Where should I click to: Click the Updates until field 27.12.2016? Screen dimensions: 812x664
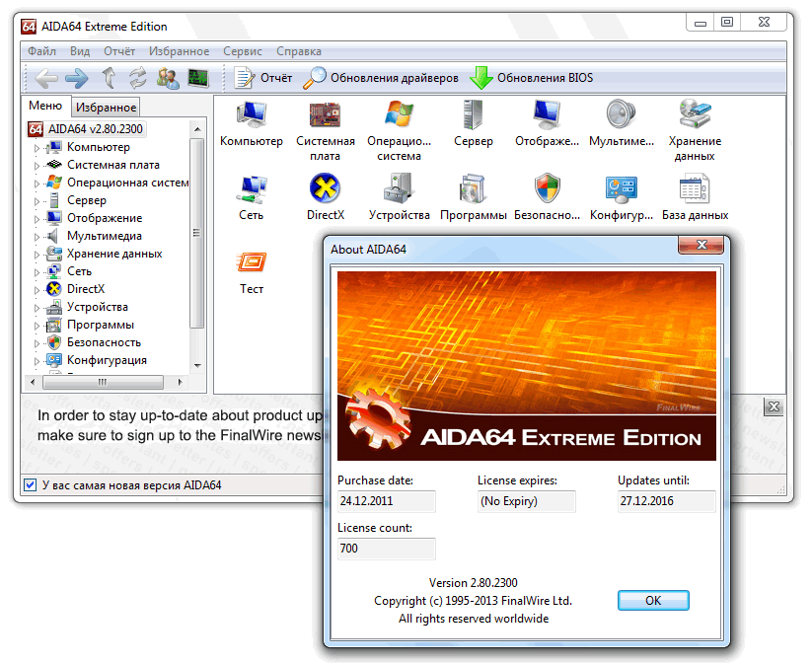tap(667, 501)
